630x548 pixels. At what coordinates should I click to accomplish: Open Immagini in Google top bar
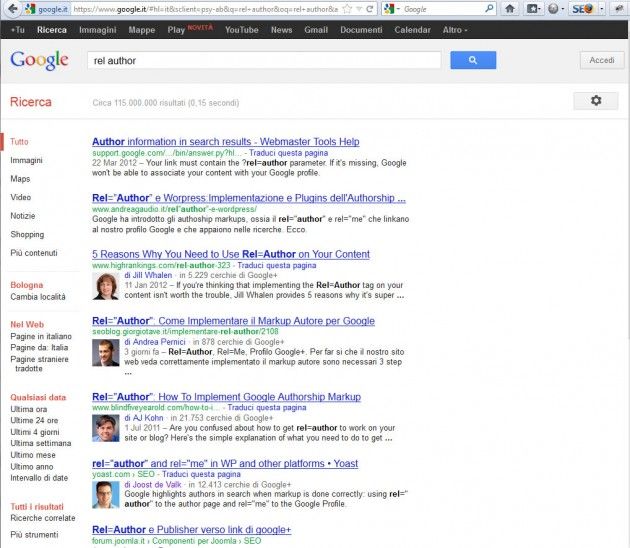[x=98, y=30]
